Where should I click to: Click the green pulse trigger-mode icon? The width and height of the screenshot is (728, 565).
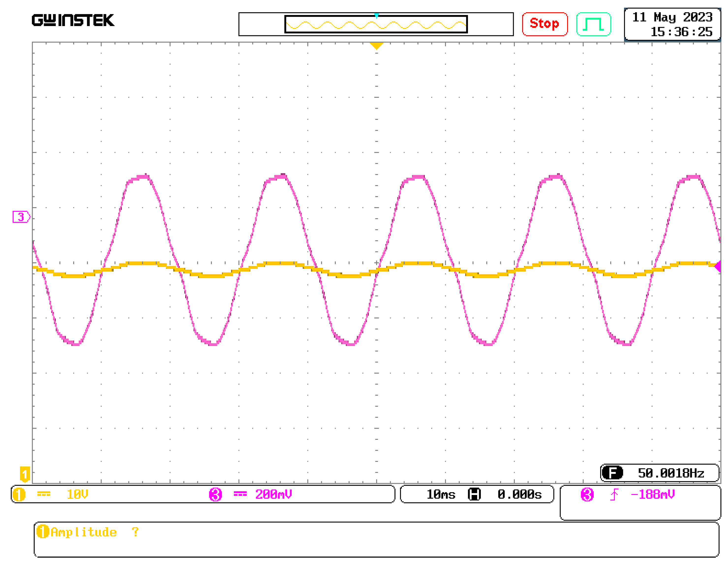593,24
